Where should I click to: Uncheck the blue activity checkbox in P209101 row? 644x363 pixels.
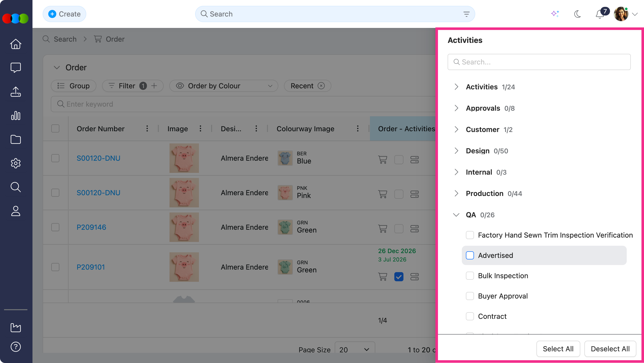pyautogui.click(x=399, y=277)
